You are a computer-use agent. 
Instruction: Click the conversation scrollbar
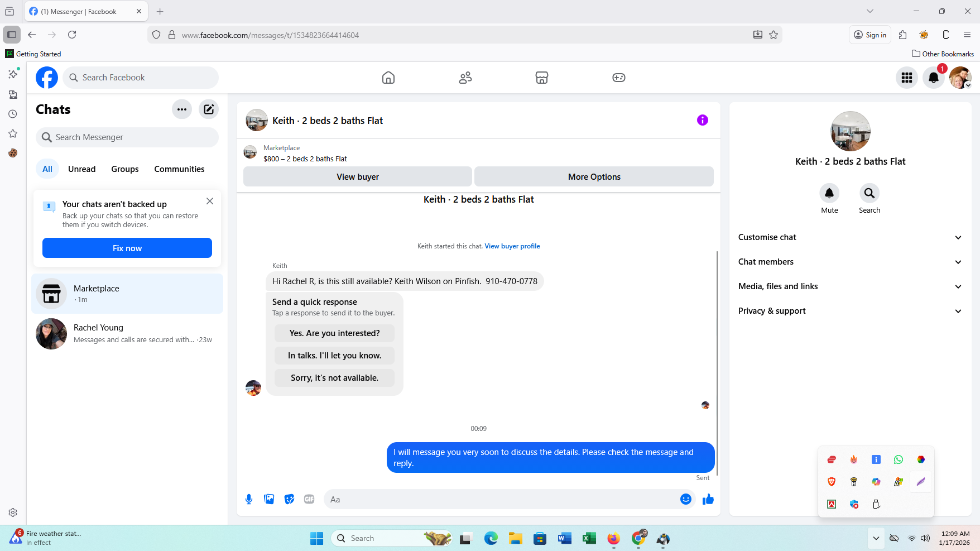click(717, 363)
